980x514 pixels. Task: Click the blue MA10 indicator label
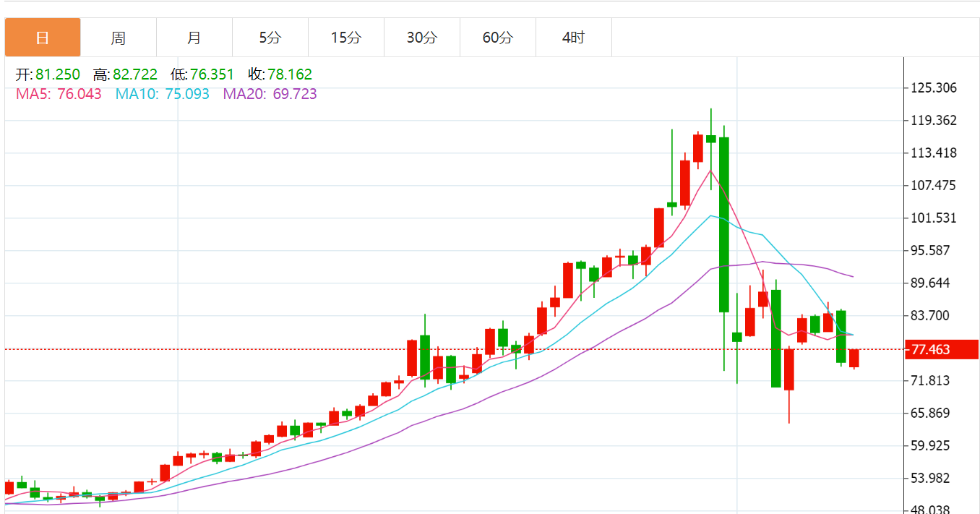162,94
